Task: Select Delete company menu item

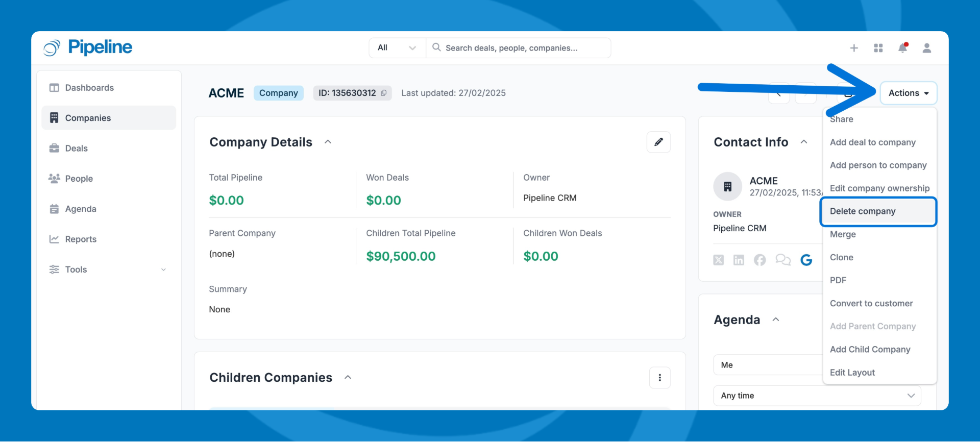Action: pyautogui.click(x=878, y=211)
